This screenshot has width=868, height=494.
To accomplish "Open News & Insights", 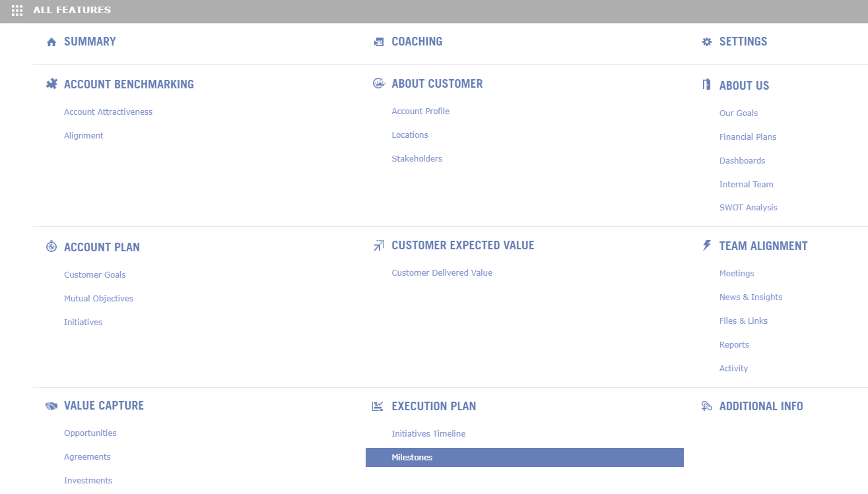I will [751, 297].
